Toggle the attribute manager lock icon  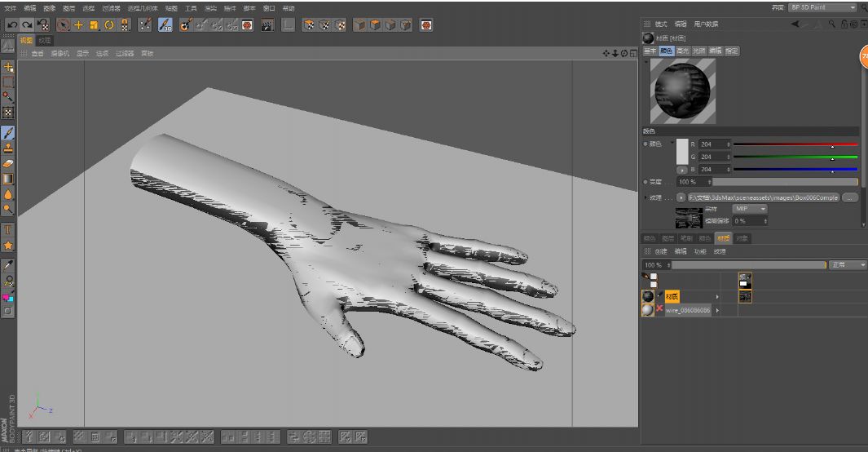(x=844, y=24)
